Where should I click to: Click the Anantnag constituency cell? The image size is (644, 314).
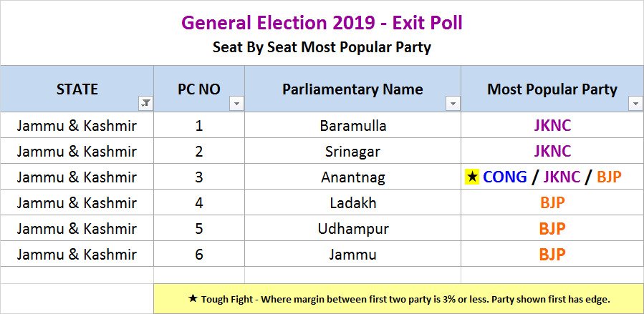coord(352,177)
